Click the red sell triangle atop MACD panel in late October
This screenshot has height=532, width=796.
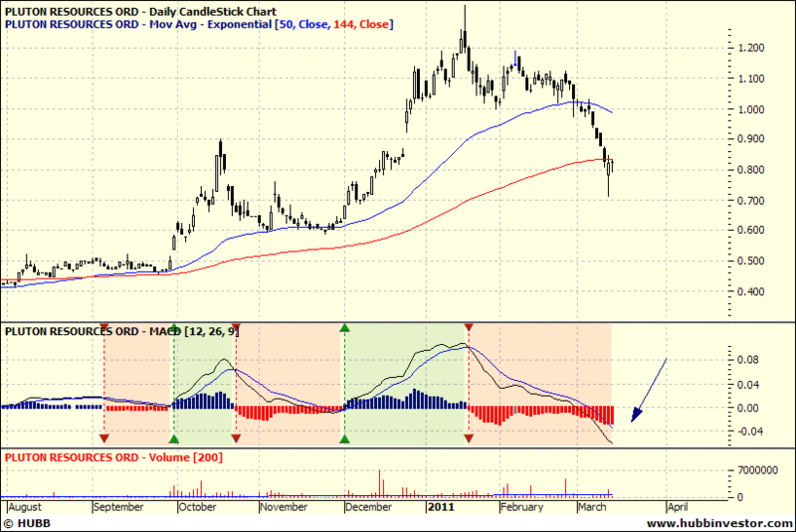pyautogui.click(x=236, y=327)
